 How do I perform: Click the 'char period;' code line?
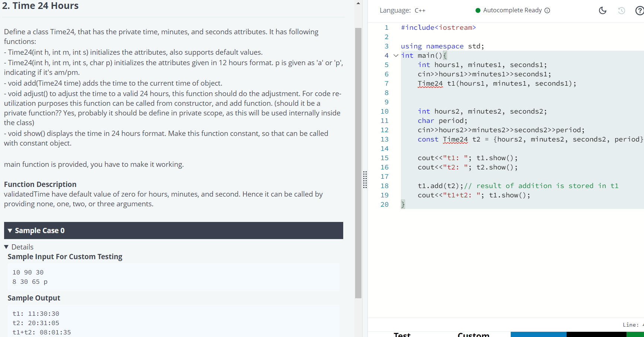coord(442,121)
